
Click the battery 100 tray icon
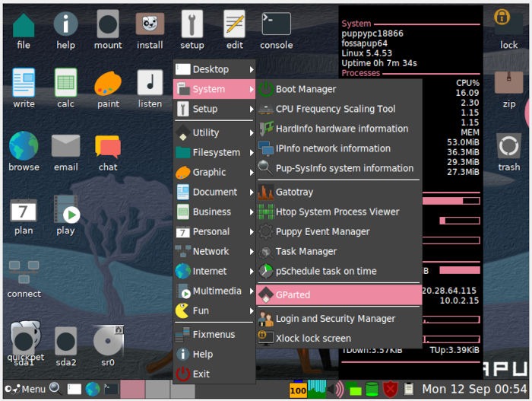[298, 390]
